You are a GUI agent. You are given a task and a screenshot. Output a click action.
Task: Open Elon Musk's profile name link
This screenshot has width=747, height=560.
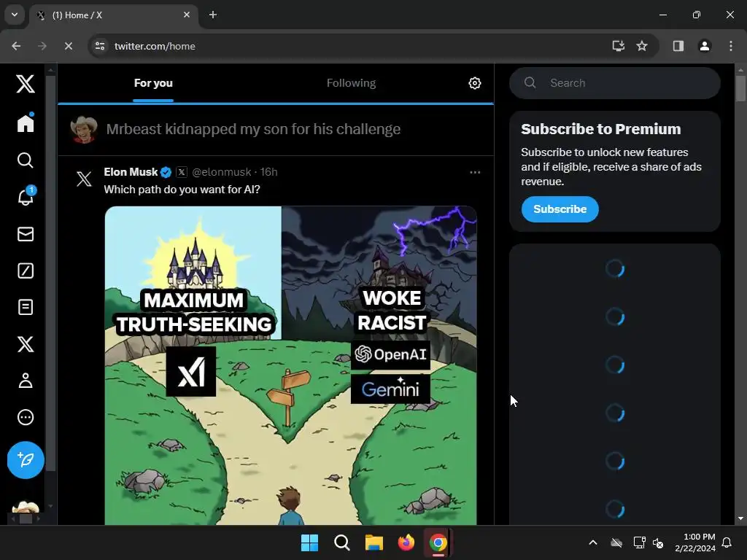coord(131,172)
